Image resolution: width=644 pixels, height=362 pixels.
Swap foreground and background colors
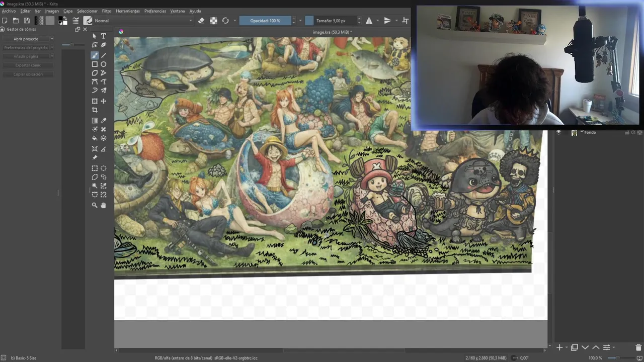click(x=65, y=18)
